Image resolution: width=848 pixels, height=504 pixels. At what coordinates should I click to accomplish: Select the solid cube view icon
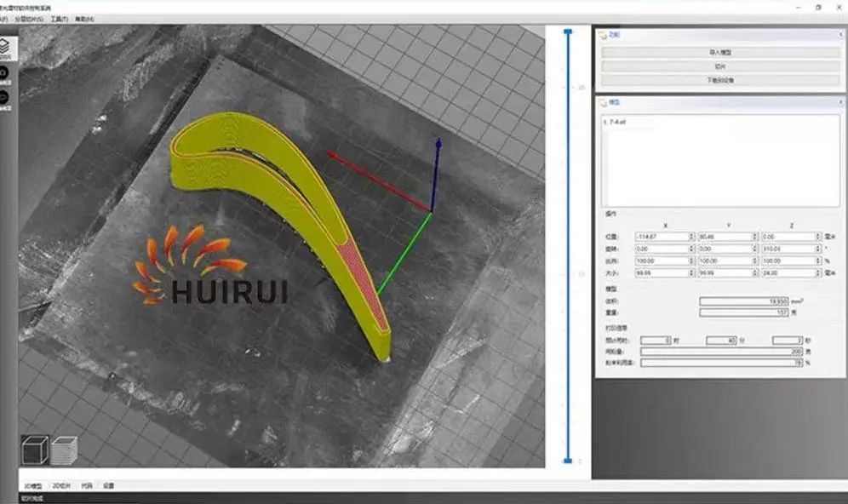[x=34, y=450]
